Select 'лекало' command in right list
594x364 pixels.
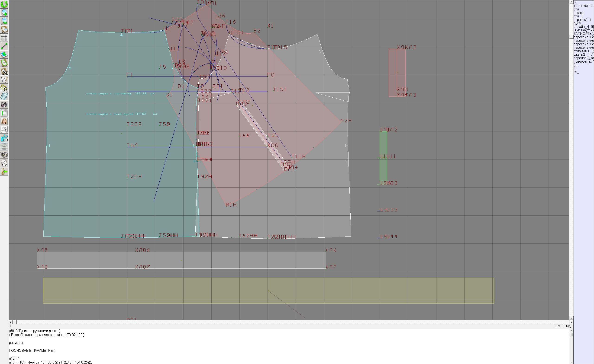579,13
